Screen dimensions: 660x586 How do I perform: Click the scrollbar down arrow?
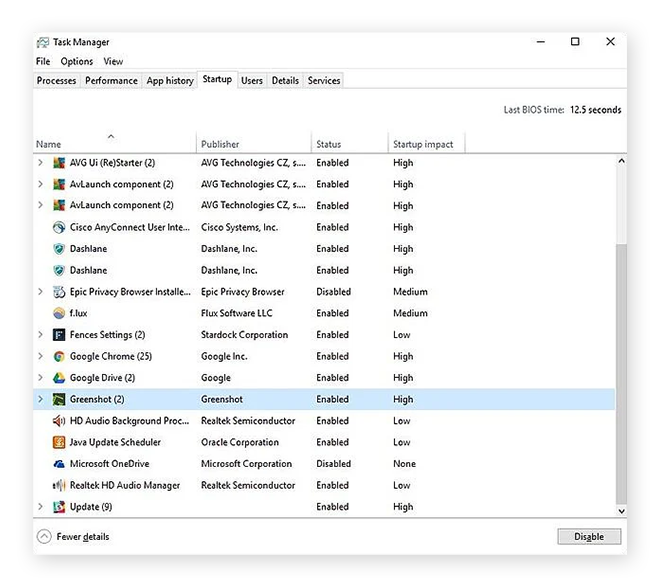pos(621,511)
